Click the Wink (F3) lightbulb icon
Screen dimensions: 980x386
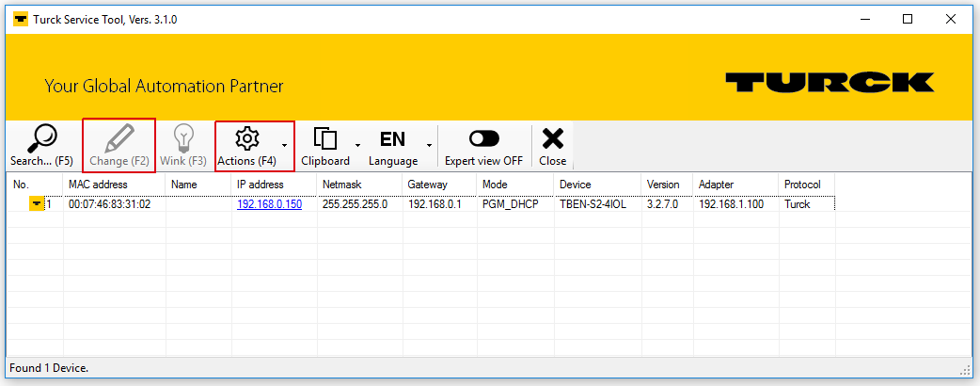coord(183,138)
